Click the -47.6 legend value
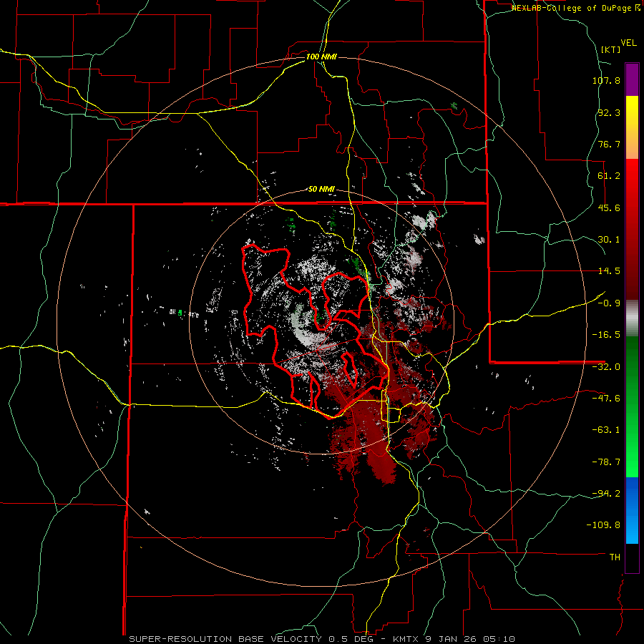This screenshot has height=644, width=644. tap(606, 399)
